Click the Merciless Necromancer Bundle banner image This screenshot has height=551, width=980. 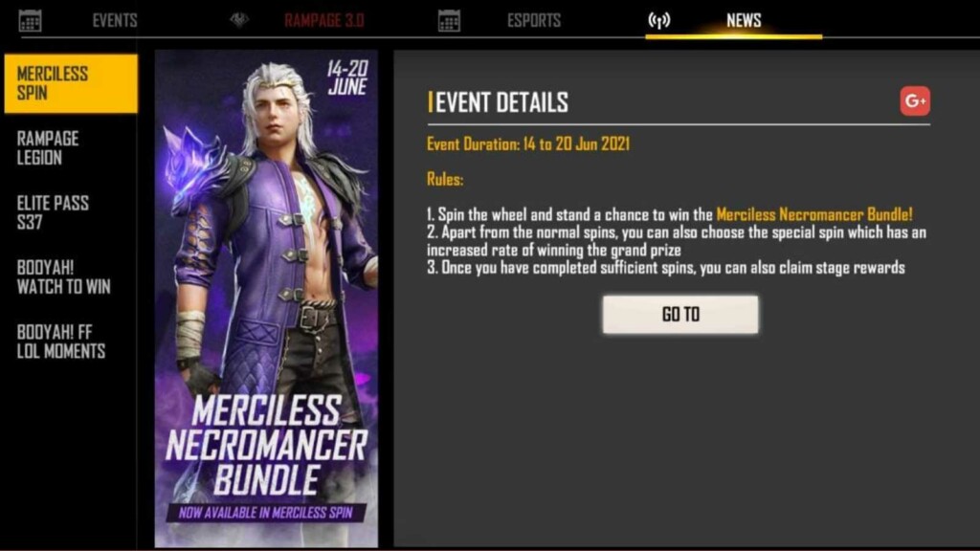click(x=266, y=298)
